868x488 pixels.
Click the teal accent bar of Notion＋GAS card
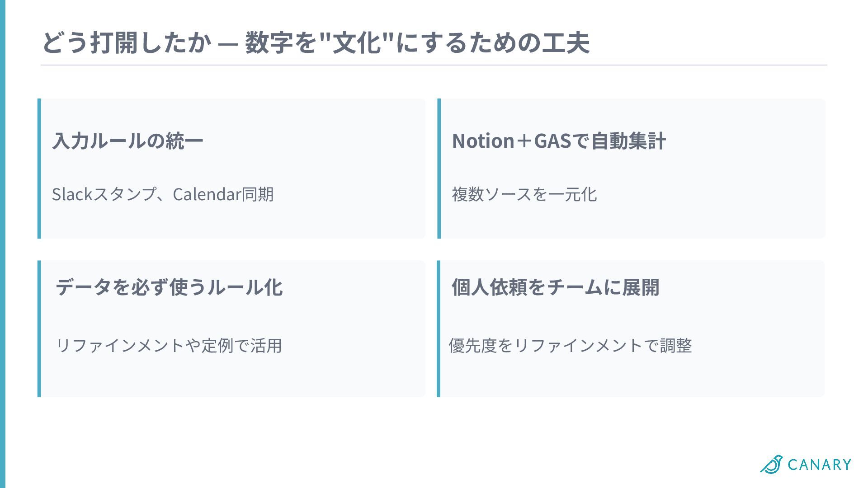[439, 169]
